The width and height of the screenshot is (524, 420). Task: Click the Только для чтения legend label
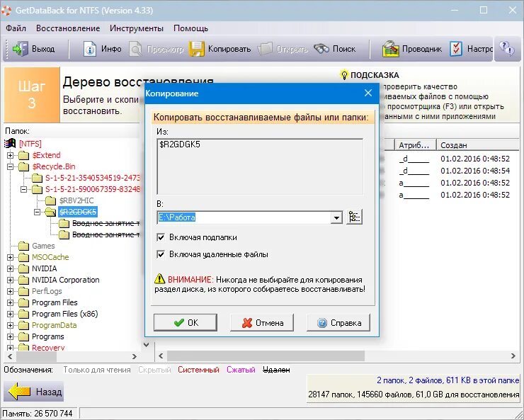click(97, 370)
